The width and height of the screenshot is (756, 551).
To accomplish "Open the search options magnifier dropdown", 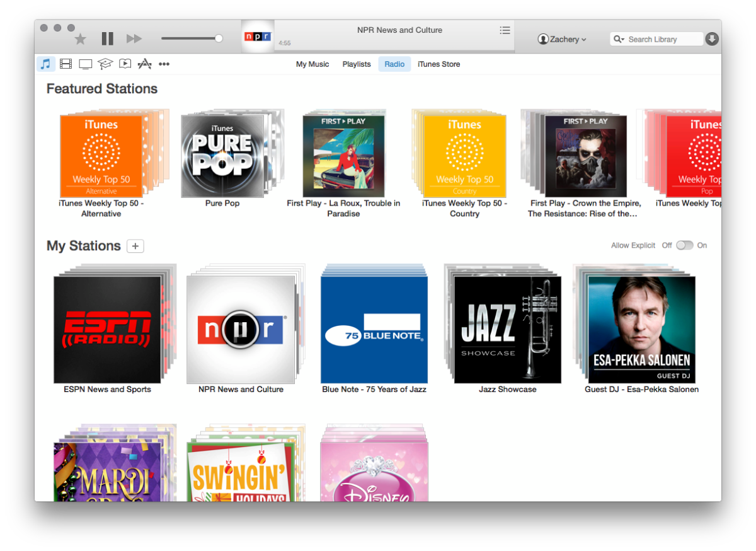I will pyautogui.click(x=619, y=39).
